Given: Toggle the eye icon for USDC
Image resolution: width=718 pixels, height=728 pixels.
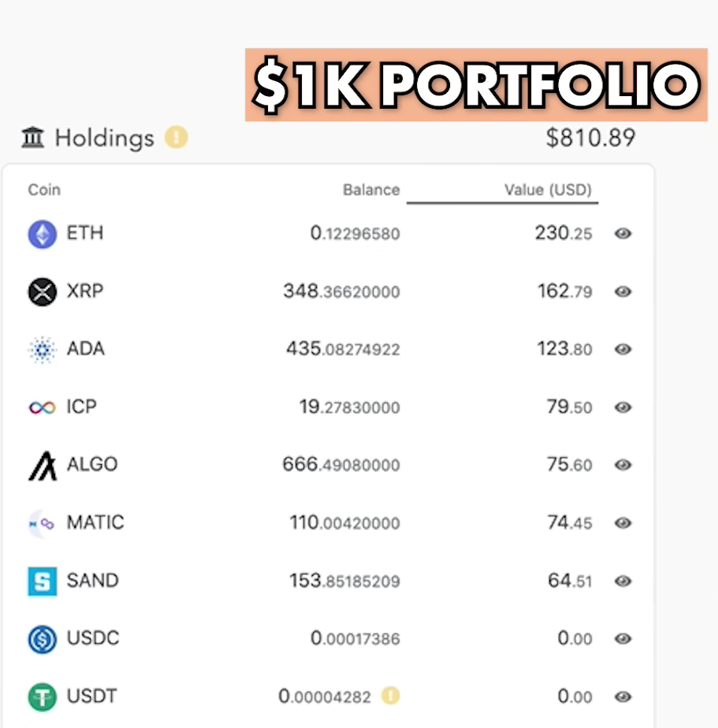Looking at the screenshot, I should [x=623, y=639].
